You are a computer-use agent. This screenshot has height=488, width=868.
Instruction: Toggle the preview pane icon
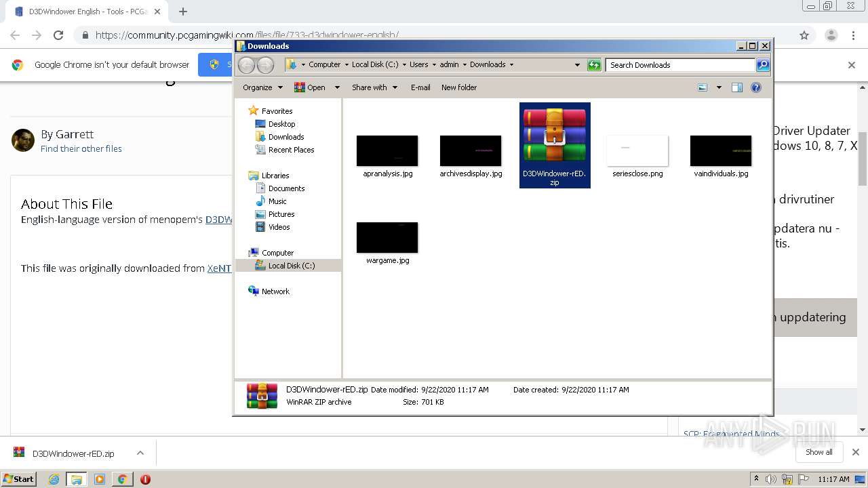pos(737,87)
